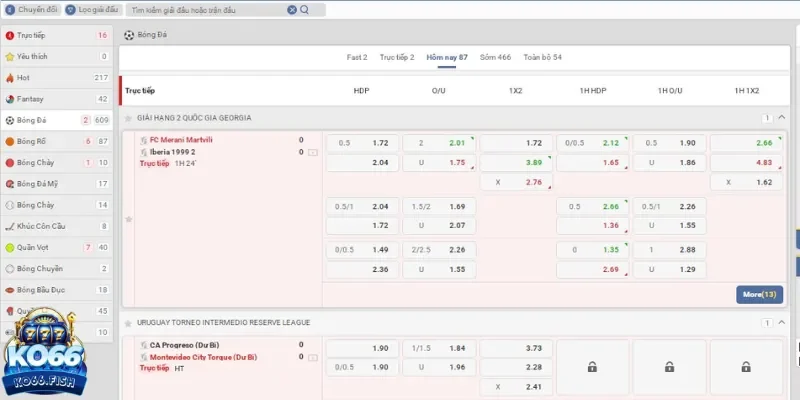
Task: Switch to the Sớm 466 tab
Action: point(495,57)
